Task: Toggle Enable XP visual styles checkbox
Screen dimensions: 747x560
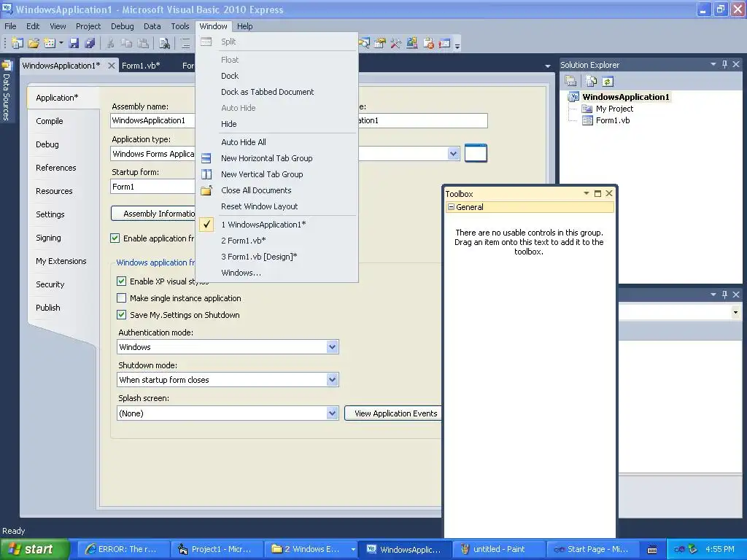Action: click(x=122, y=281)
